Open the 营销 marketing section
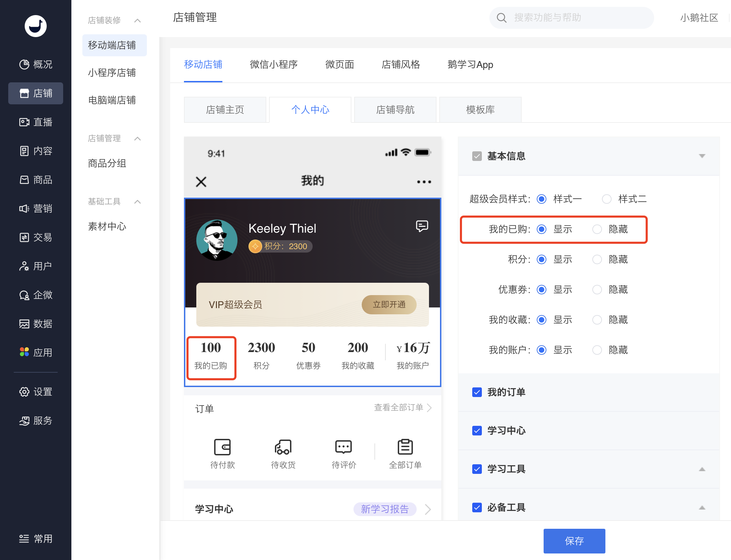Image resolution: width=731 pixels, height=560 pixels. point(36,209)
